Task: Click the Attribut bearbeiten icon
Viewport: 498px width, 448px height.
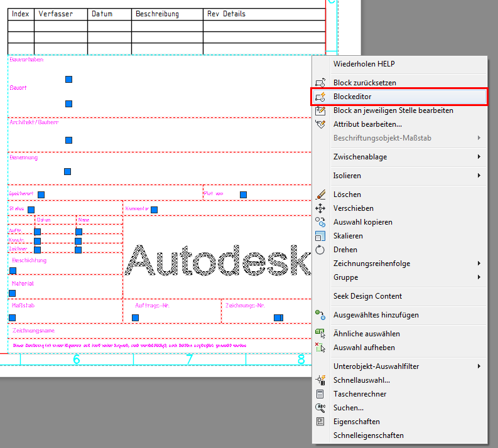Action: 320,124
